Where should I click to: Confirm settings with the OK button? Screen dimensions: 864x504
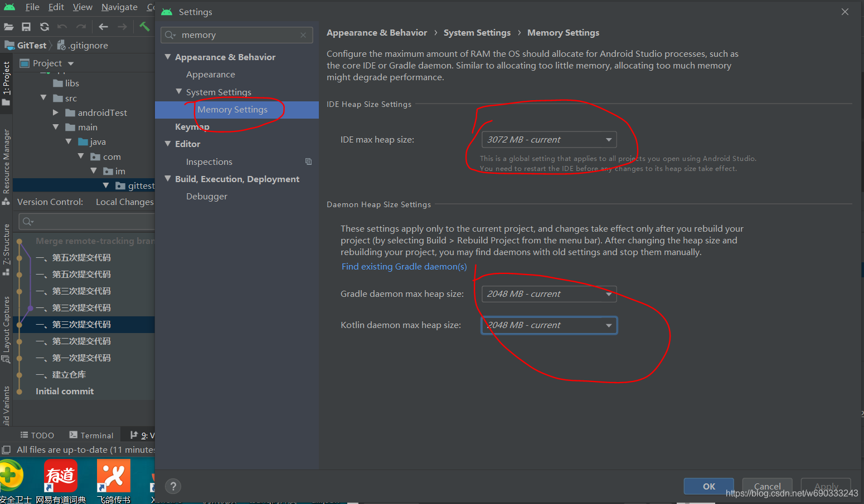click(x=709, y=486)
